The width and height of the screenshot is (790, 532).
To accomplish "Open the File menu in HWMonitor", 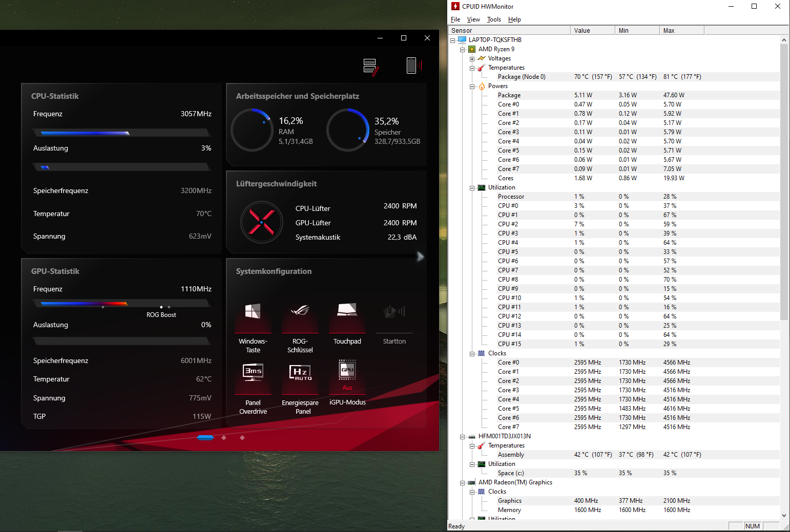I will point(455,19).
